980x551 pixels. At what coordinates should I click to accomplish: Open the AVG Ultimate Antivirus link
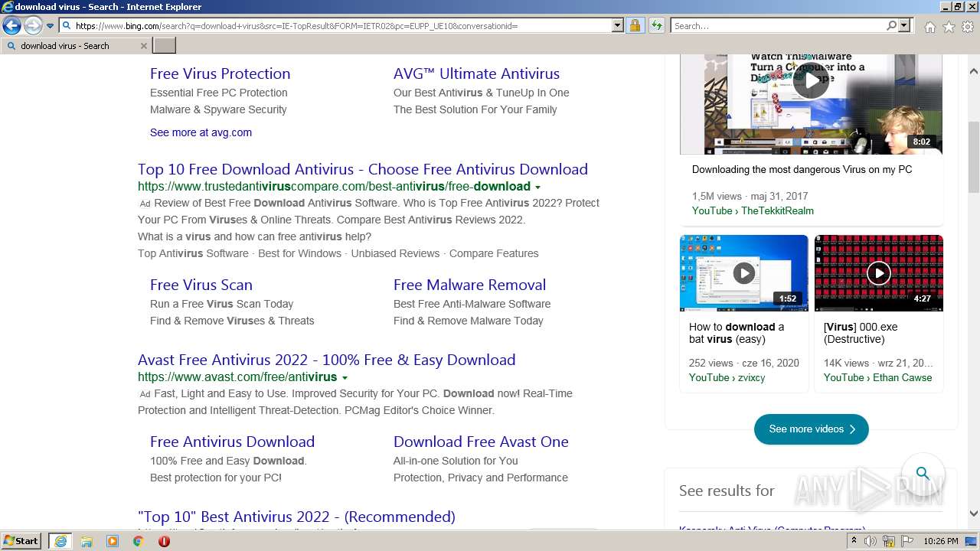(476, 73)
